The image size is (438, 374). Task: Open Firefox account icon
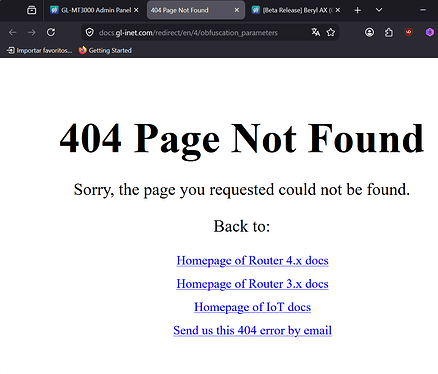click(x=369, y=32)
